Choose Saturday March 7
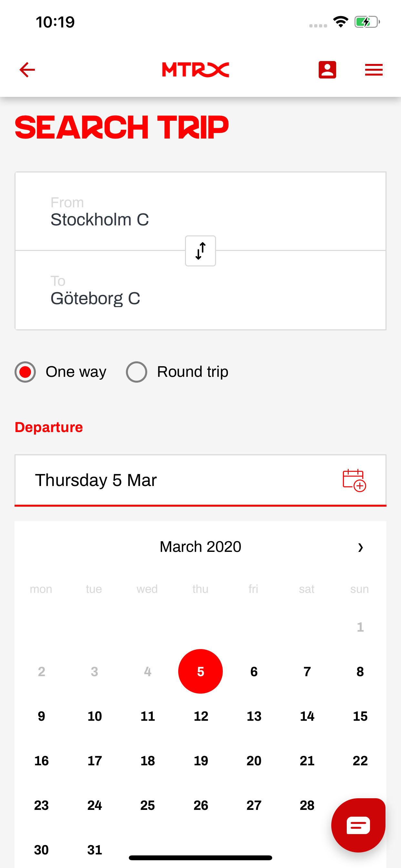 coord(307,672)
